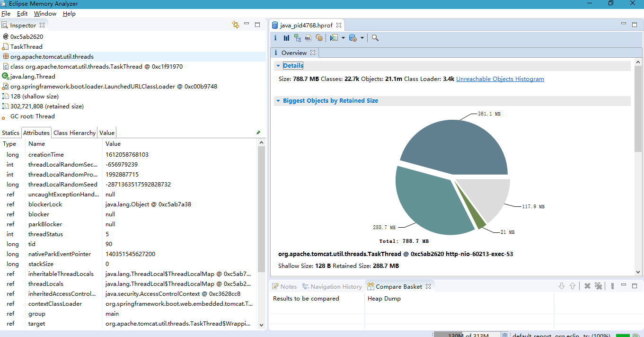The width and height of the screenshot is (644, 337).
Task: Click the Value column header in Attributes
Action: 180,144
